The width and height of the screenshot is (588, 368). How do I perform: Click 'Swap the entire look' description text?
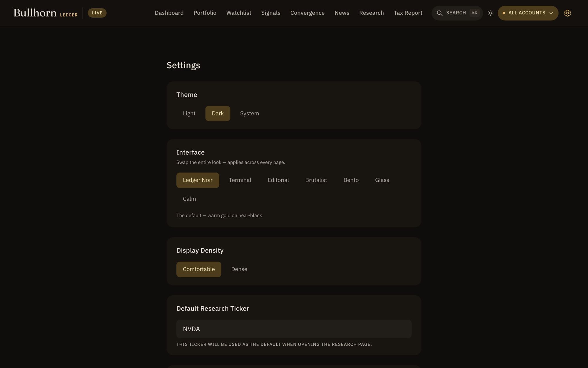230,162
